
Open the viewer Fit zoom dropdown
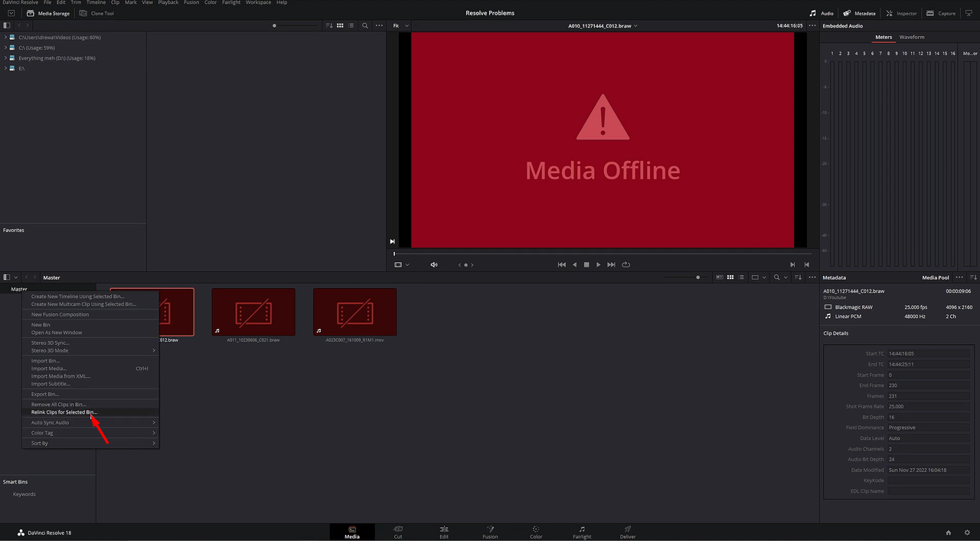point(401,25)
